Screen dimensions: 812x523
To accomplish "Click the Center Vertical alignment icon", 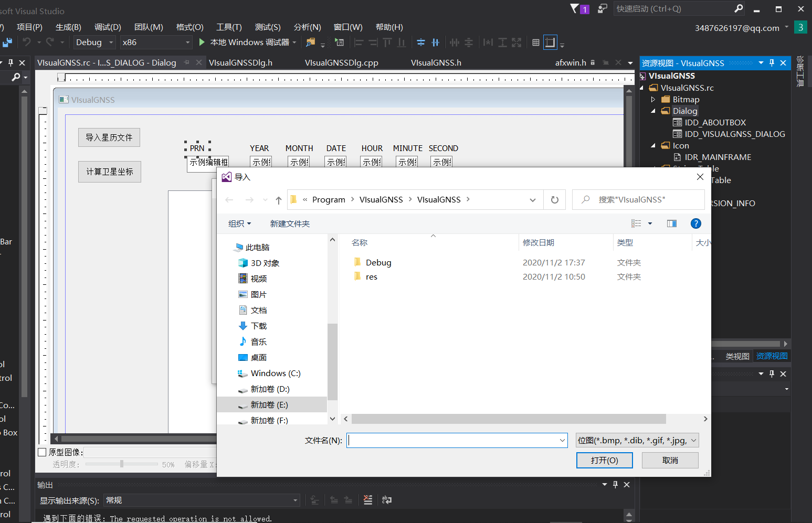I will 421,42.
